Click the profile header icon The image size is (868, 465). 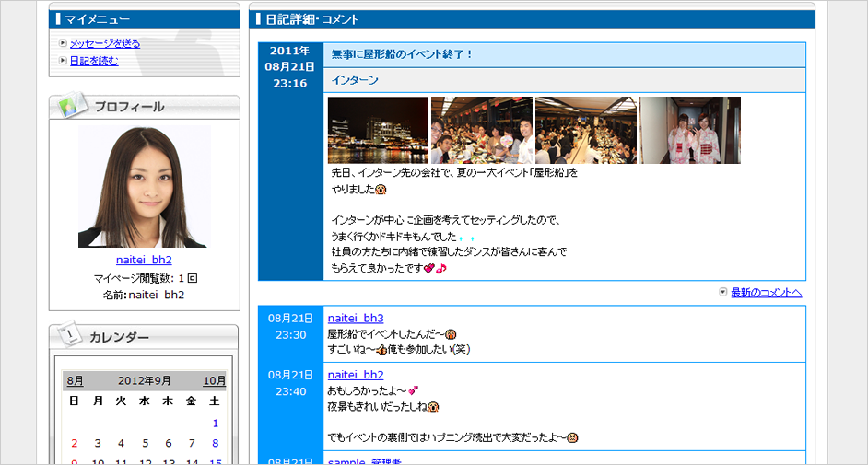click(x=71, y=104)
